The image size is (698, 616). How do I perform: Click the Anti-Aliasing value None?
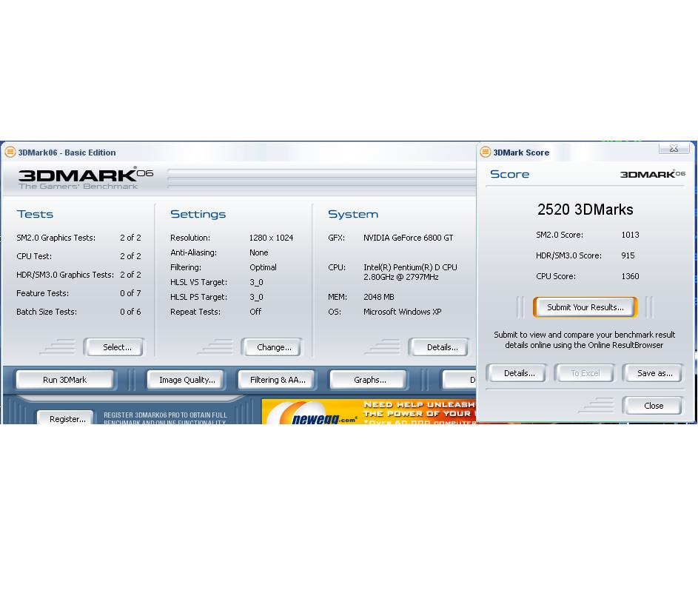258,252
